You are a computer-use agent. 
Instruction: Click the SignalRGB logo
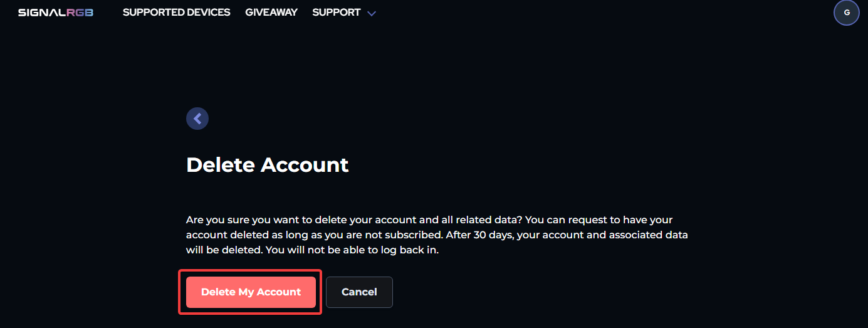[x=55, y=13]
